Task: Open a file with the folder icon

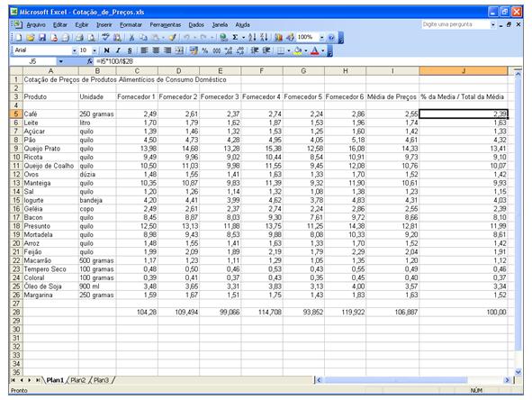Action: (x=31, y=37)
